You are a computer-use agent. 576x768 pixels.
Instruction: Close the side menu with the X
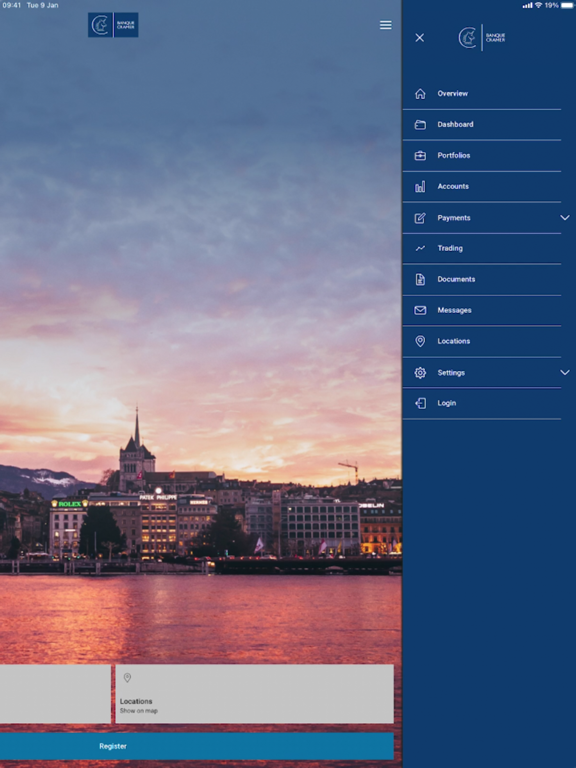click(420, 38)
